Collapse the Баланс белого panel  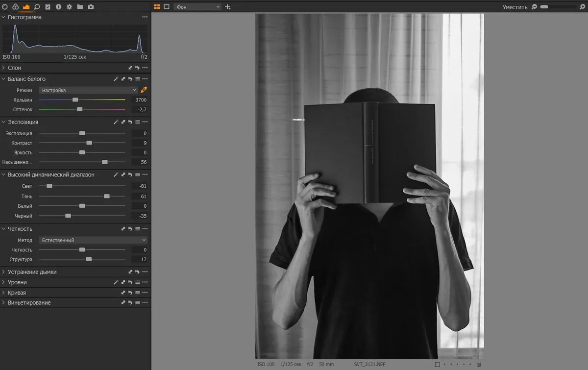pos(3,79)
